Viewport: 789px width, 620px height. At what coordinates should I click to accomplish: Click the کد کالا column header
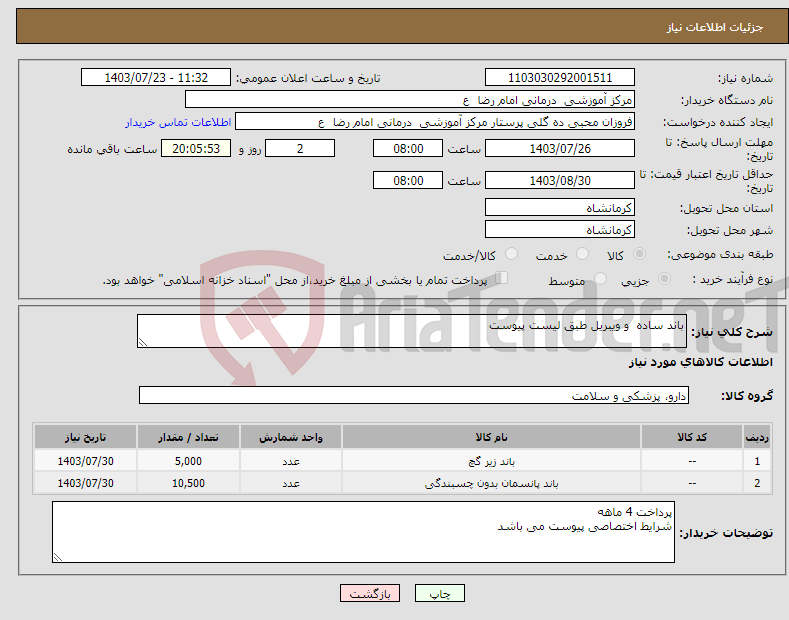(692, 437)
